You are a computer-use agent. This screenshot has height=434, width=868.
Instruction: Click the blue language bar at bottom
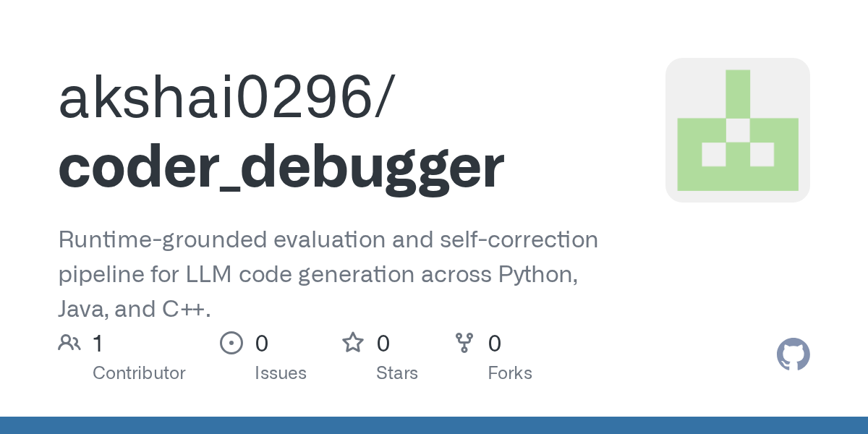[x=434, y=425]
